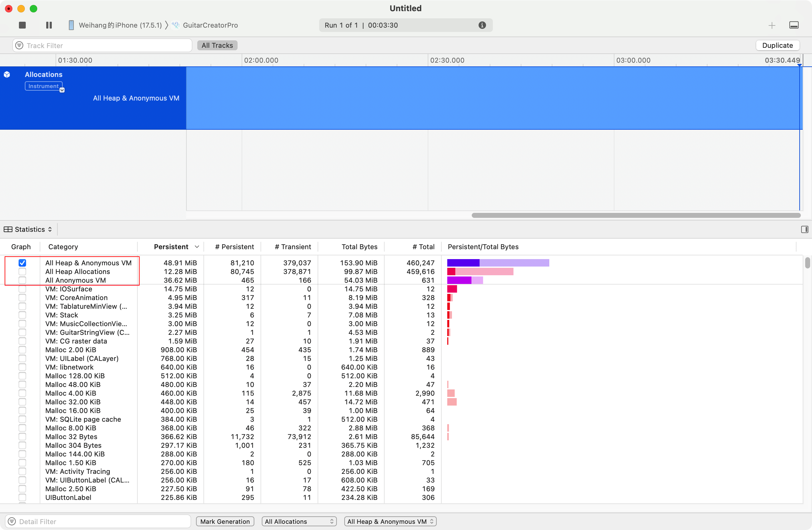Focus the Track Filter input field
This screenshot has width=812, height=530.
point(102,45)
